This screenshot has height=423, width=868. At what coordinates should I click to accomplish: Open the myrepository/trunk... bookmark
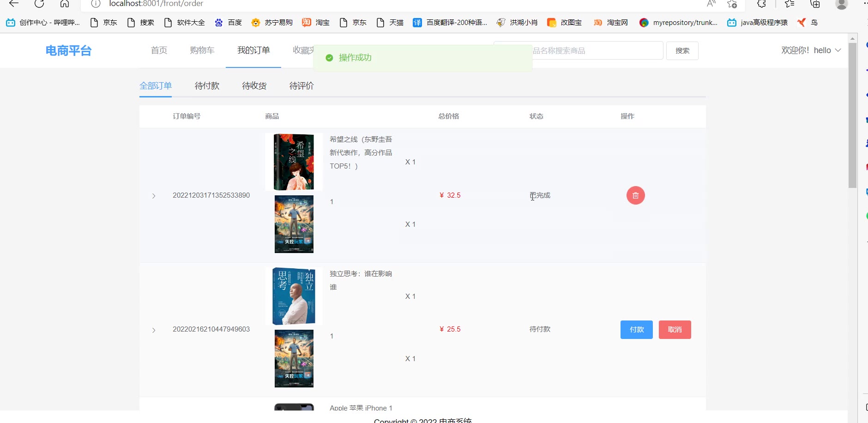[678, 23]
